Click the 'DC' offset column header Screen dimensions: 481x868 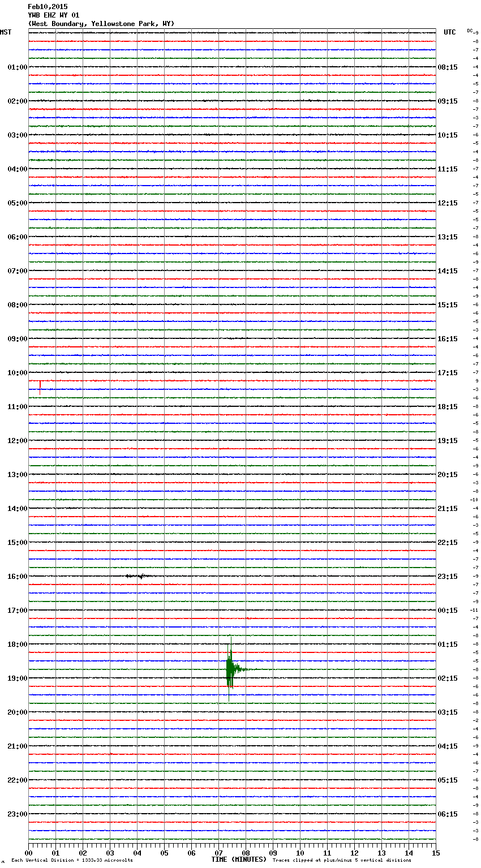(x=470, y=31)
